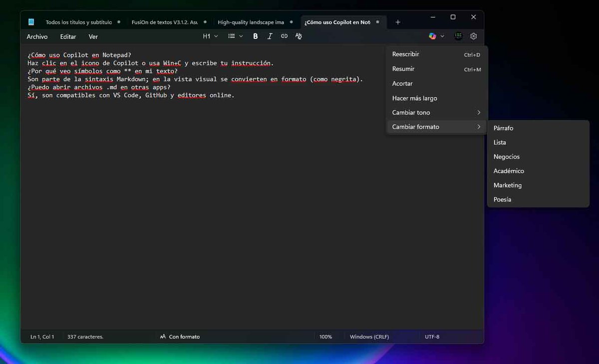The height and width of the screenshot is (364, 599).
Task: Click unsaved dot on '¿Cómo uso Copilot' tab
Action: [x=377, y=22]
